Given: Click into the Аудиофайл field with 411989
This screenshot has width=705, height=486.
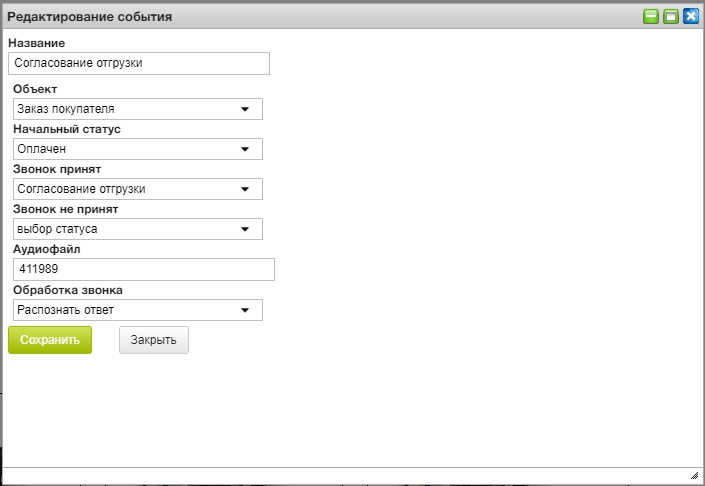Looking at the screenshot, I should click(x=140, y=270).
